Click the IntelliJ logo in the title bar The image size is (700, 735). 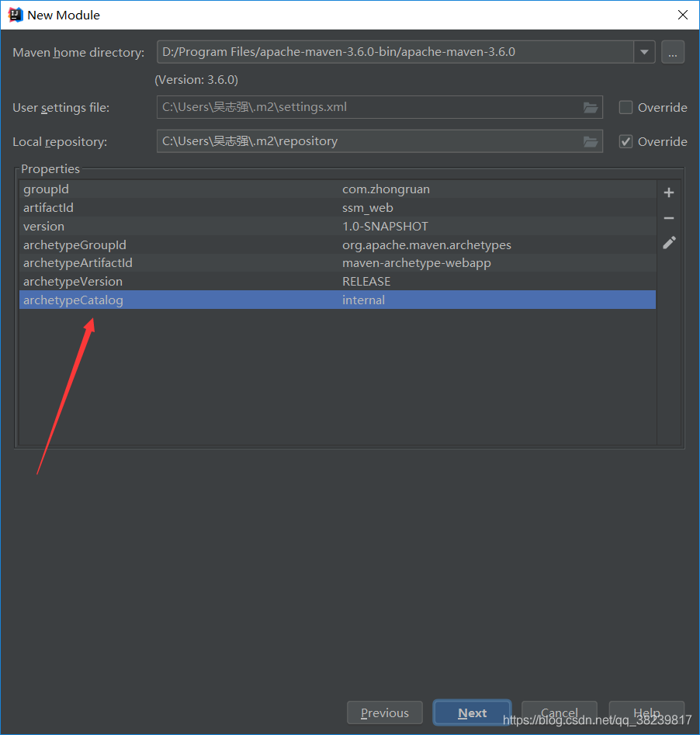[15, 15]
